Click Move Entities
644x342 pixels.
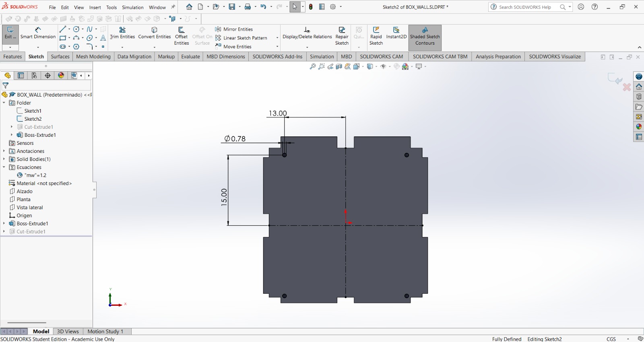(233, 47)
